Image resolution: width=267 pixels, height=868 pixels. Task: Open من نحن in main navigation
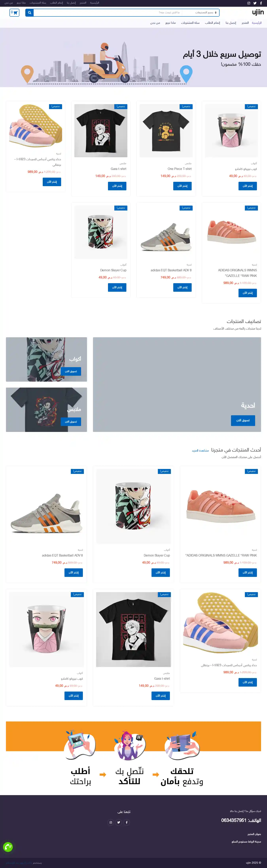[155, 23]
